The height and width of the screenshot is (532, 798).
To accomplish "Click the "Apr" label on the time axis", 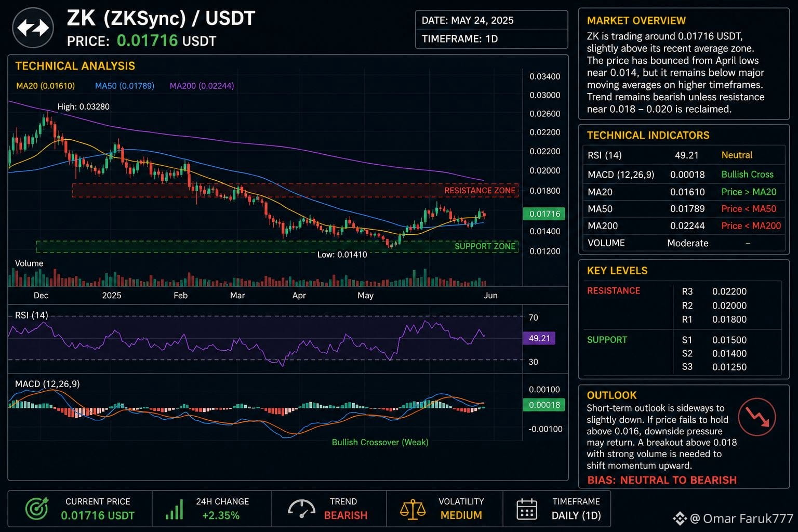I will click(x=299, y=296).
